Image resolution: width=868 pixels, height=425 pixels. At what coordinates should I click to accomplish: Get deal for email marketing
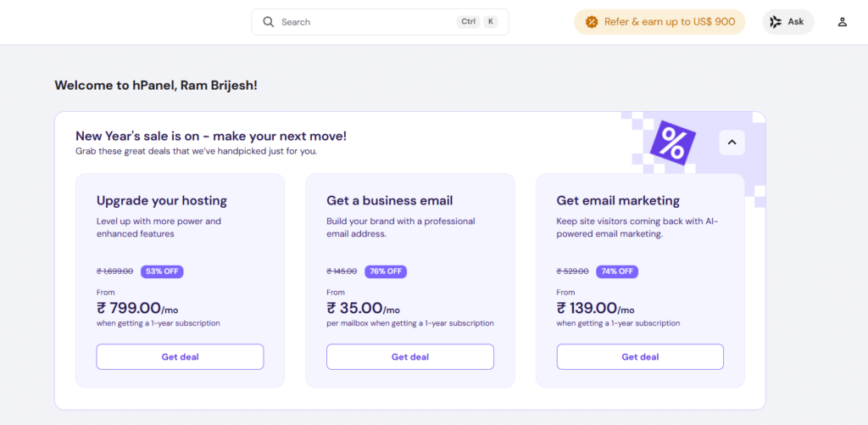(640, 357)
